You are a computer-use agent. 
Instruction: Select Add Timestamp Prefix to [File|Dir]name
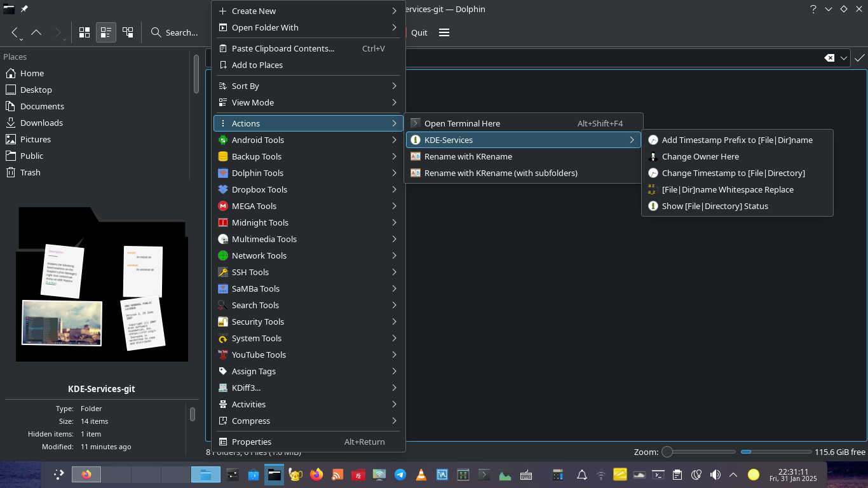tap(737, 140)
